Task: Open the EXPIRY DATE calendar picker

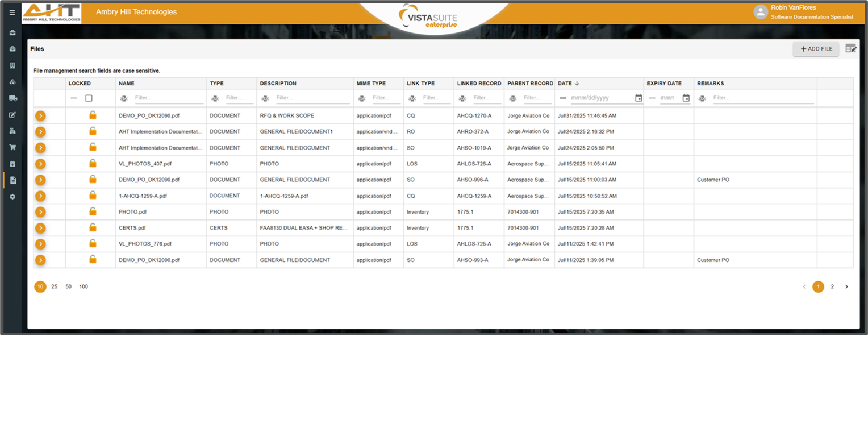Action: coord(686,98)
